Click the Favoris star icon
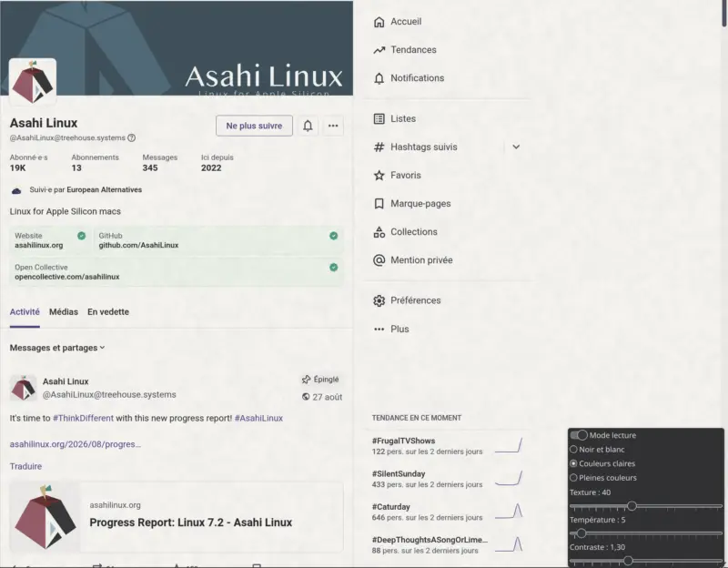 379,176
